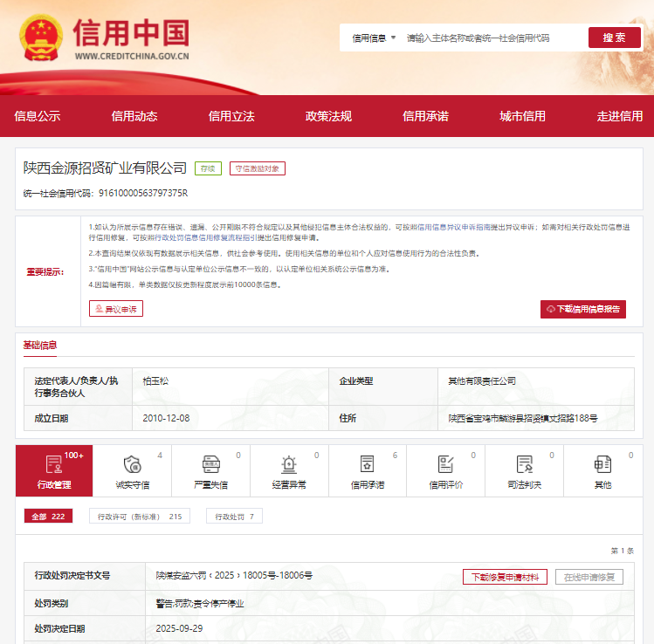Click the credit code 91610000563797375R
Image resolution: width=654 pixels, height=644 pixels.
click(143, 193)
